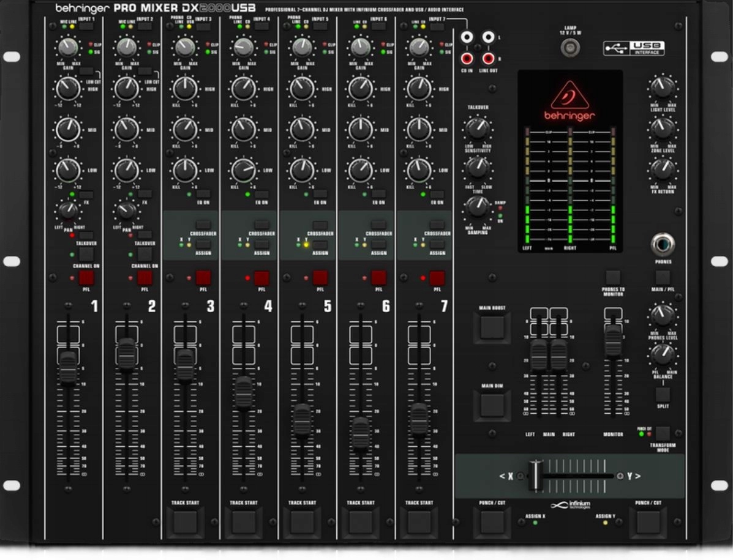This screenshot has height=560, width=733.
Task: Click channel 4 volume fader cap
Action: click(x=244, y=393)
